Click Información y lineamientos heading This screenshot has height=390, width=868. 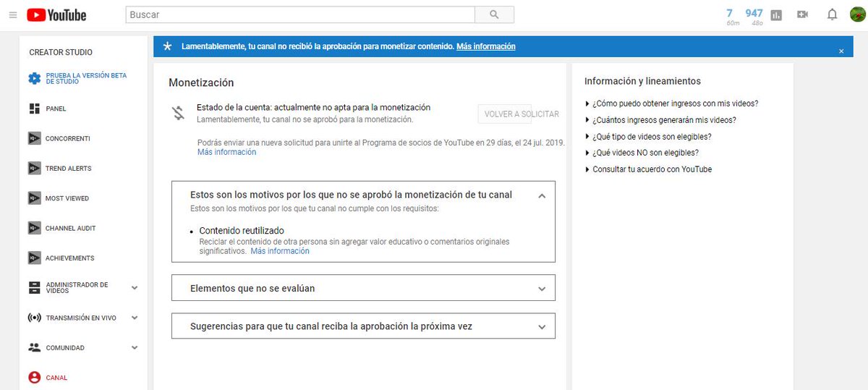tap(642, 81)
